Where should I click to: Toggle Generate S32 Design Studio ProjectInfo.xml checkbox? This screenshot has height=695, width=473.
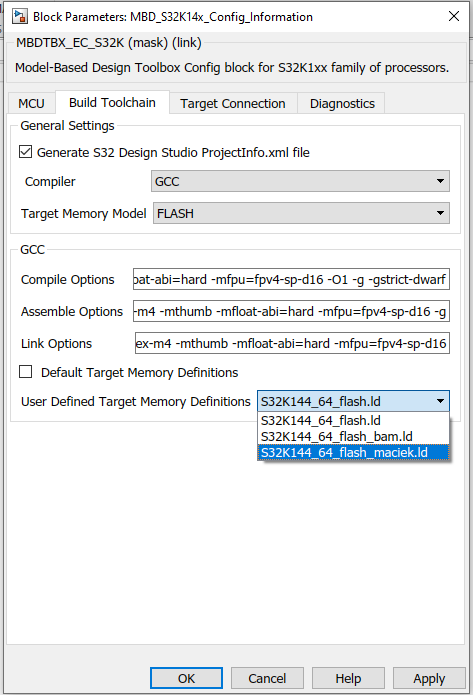(25, 152)
